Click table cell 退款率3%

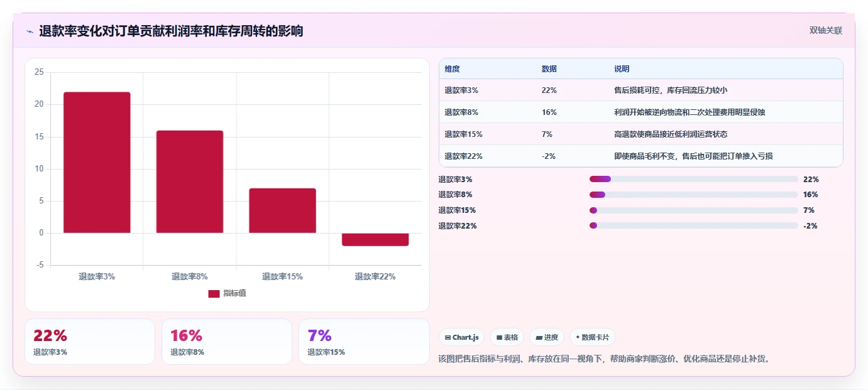pos(461,90)
